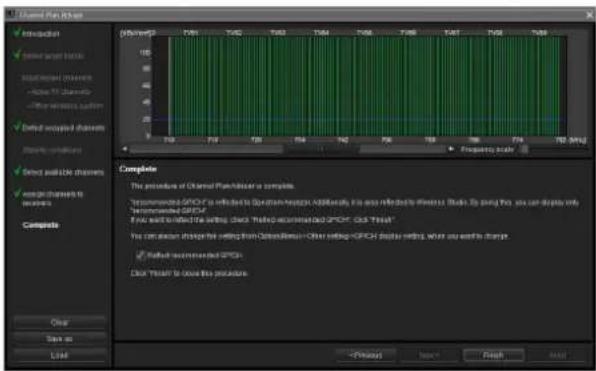Select the Other wireless system sub-step

[x=65, y=106]
